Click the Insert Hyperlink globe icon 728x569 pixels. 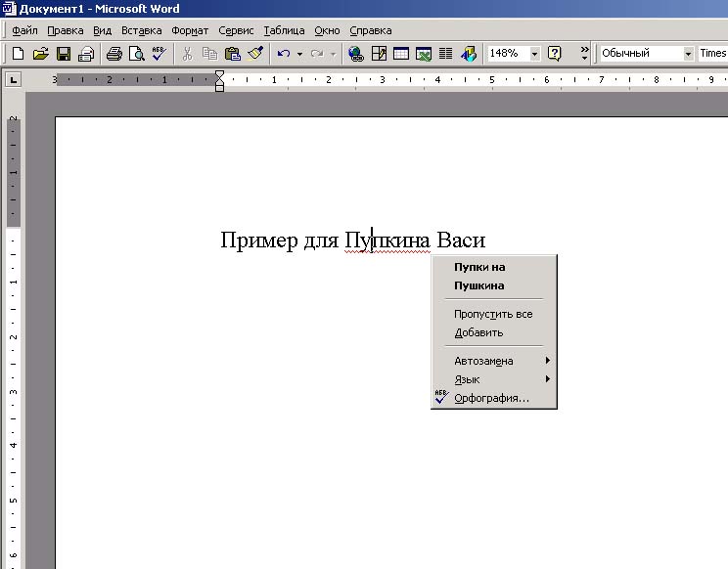click(355, 54)
